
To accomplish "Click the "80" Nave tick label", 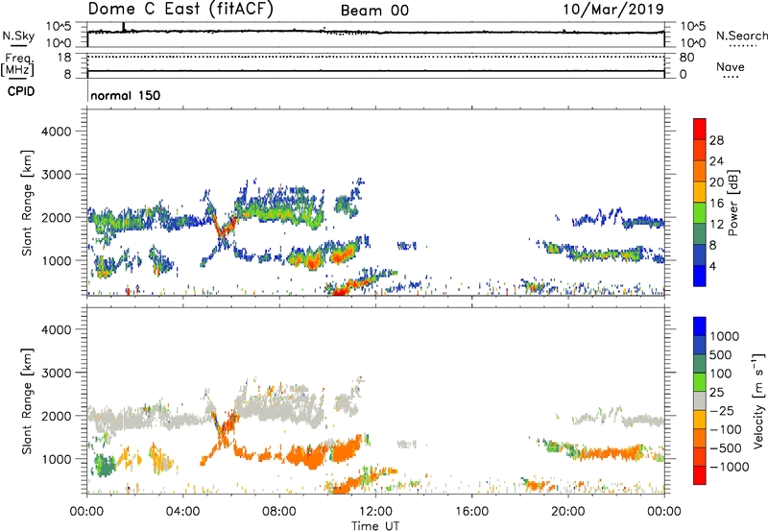I will click(x=686, y=58).
